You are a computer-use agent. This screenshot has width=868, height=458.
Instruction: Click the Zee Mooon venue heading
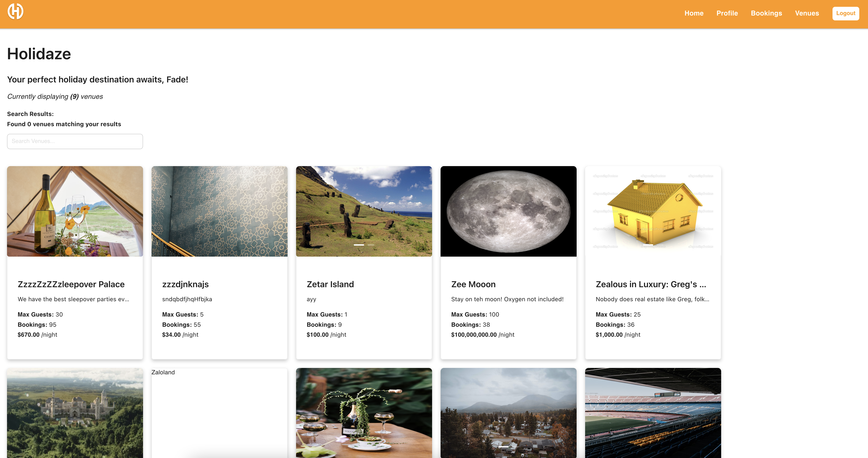473,284
